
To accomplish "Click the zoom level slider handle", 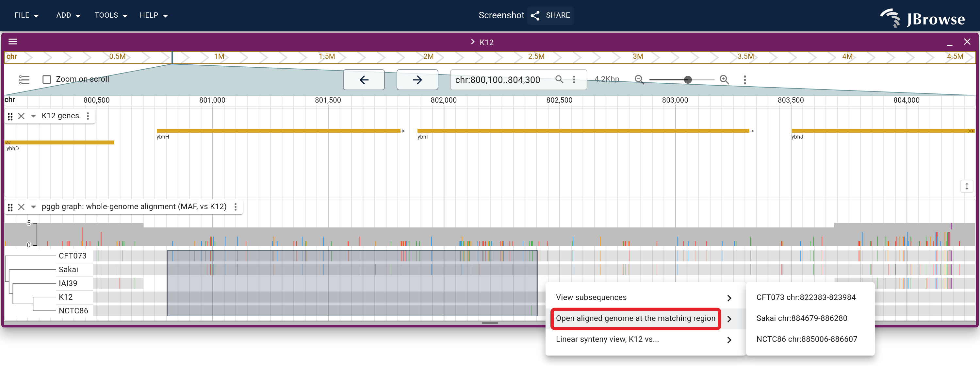I will point(687,79).
